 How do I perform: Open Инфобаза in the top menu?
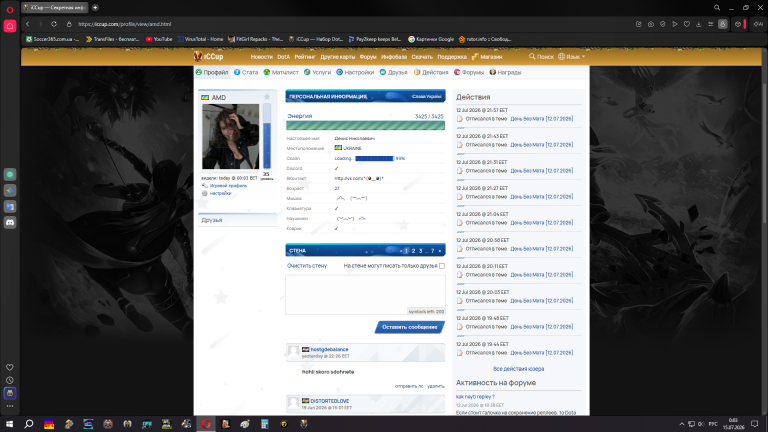394,57
